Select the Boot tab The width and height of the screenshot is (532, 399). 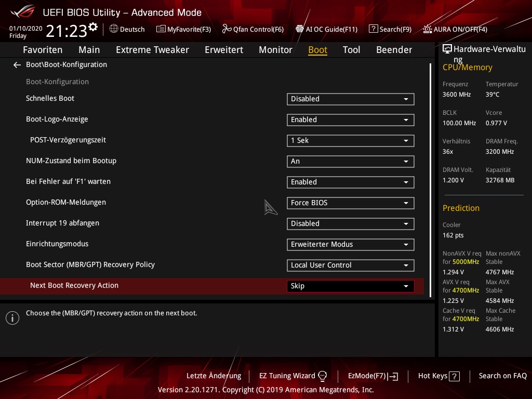(317, 50)
